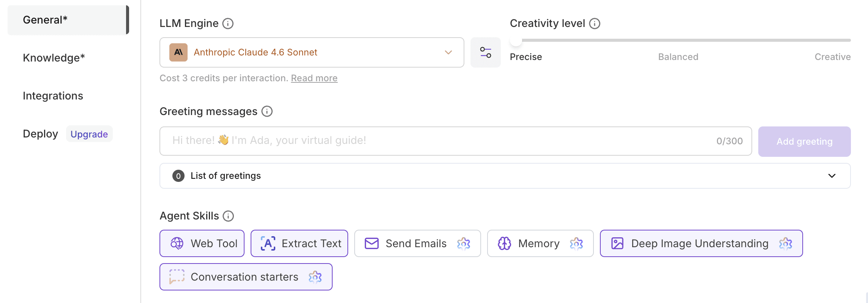
Task: Toggle the Extract Text skill
Action: coord(299,243)
